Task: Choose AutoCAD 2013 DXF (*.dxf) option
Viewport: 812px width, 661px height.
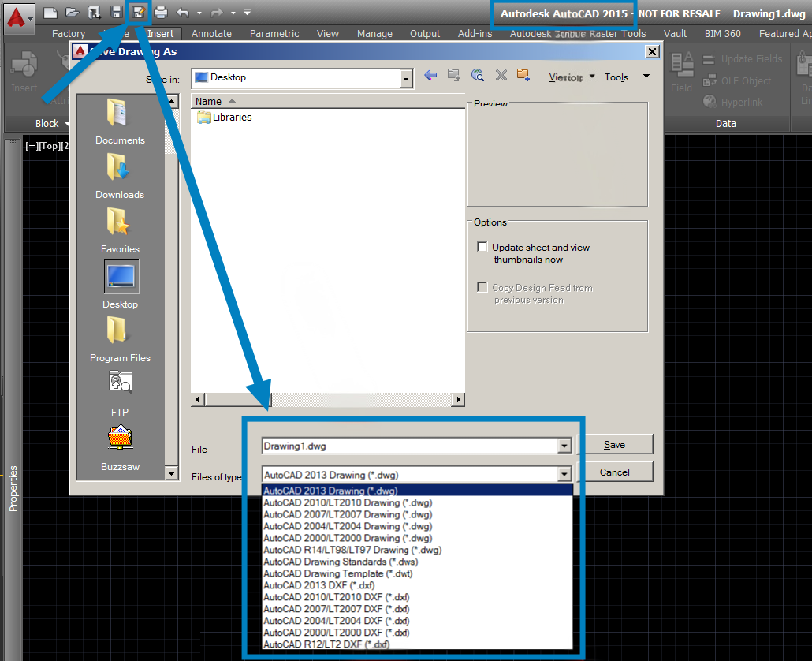Action: coord(417,585)
